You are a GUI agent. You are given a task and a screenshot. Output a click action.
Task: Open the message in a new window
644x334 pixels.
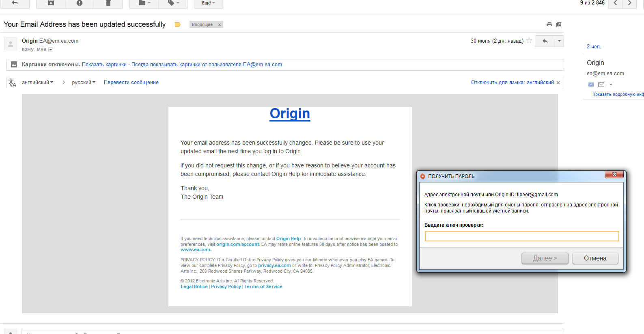559,25
